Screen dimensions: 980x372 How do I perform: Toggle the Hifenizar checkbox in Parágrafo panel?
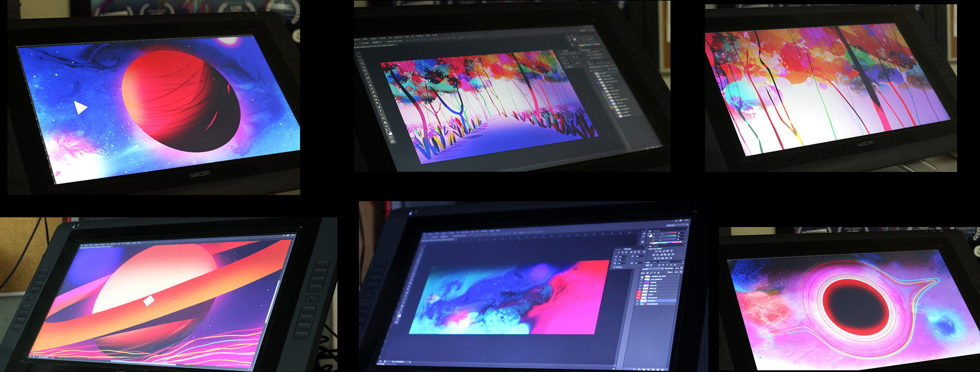tap(615, 267)
